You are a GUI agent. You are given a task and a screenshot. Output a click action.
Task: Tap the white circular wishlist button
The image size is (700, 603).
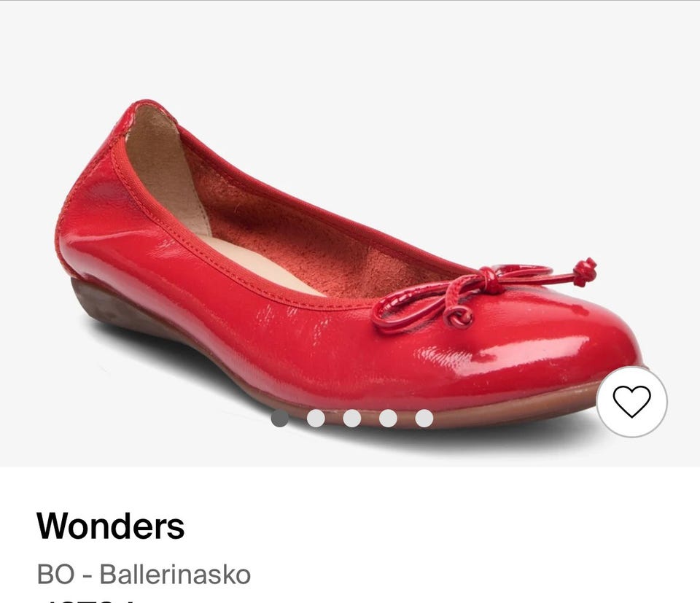[x=631, y=401]
